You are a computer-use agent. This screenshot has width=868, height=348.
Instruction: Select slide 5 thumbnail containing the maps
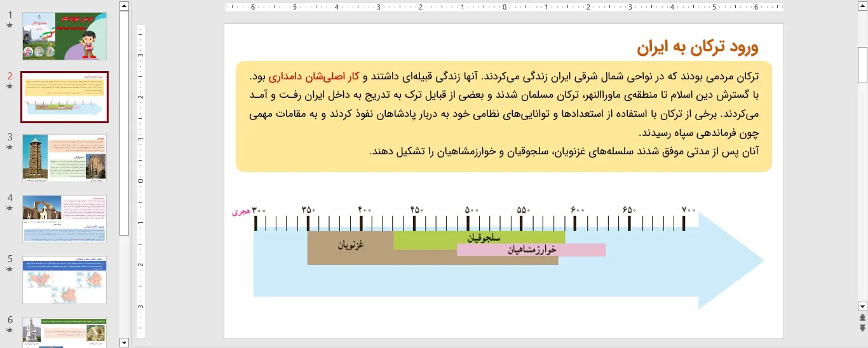64,280
